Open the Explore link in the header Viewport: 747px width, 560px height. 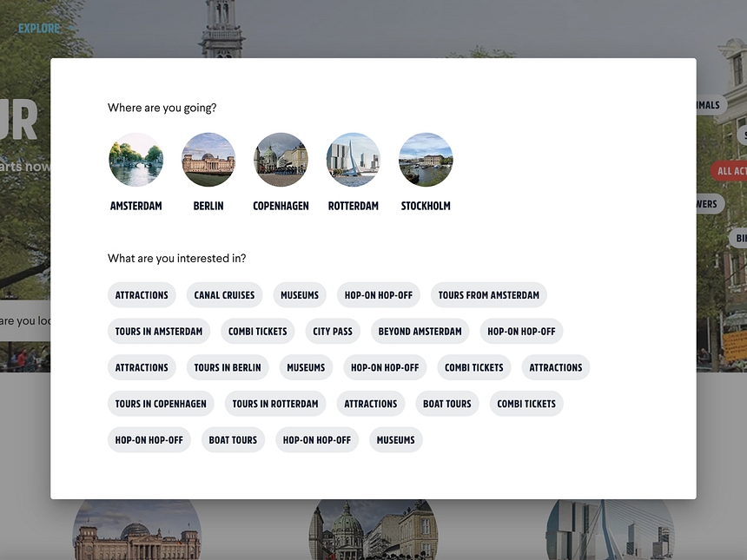click(x=39, y=29)
